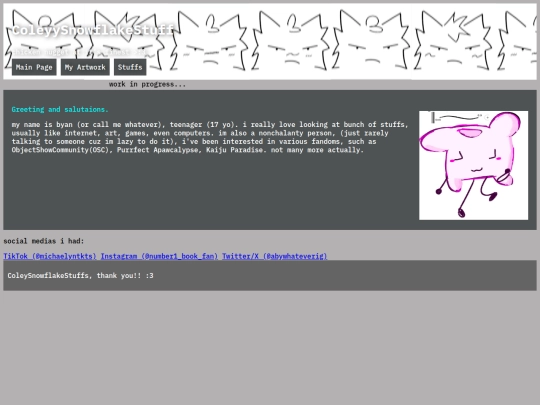The width and height of the screenshot is (540, 405).
Task: Open the Stuffs navigation button
Action: point(130,67)
